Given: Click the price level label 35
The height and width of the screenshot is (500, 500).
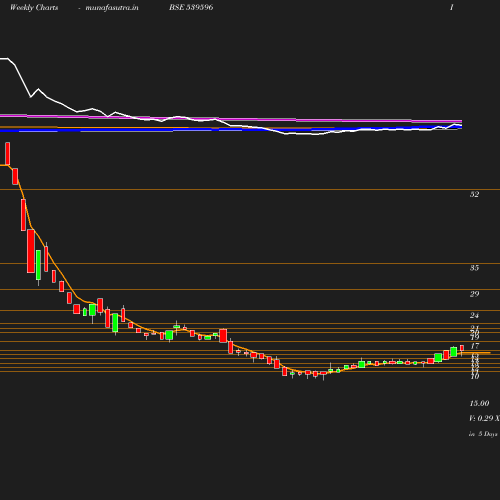Looking at the screenshot, I should [474, 268].
